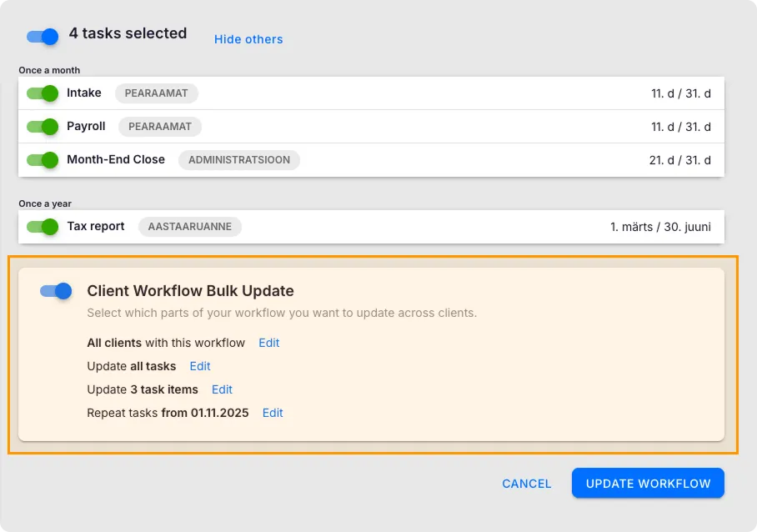Toggle the '4 tasks selected' master switch
Viewport: 757px width, 532px height.
click(43, 36)
